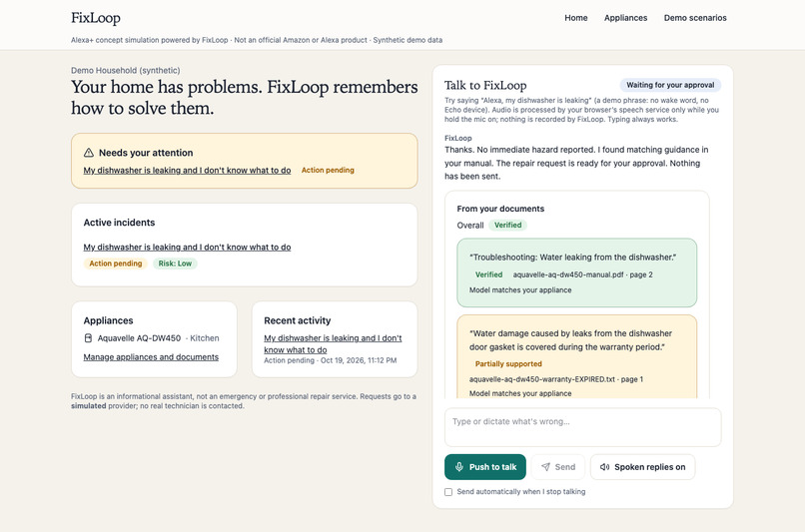Screen dimensions: 805x532
Task: Click the Oct 19, 2026 timestamp line
Action: (331, 360)
